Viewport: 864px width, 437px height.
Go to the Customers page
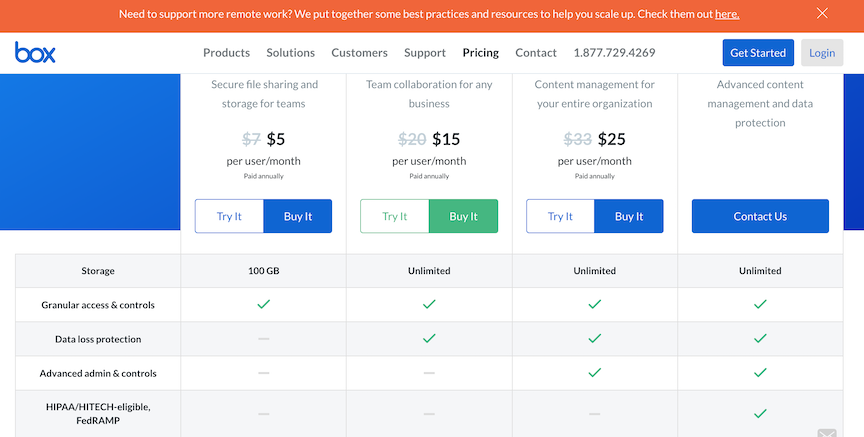click(359, 53)
